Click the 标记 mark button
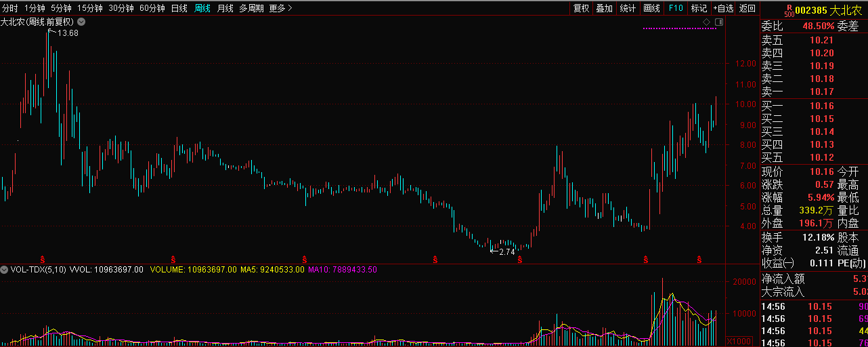 (698, 8)
